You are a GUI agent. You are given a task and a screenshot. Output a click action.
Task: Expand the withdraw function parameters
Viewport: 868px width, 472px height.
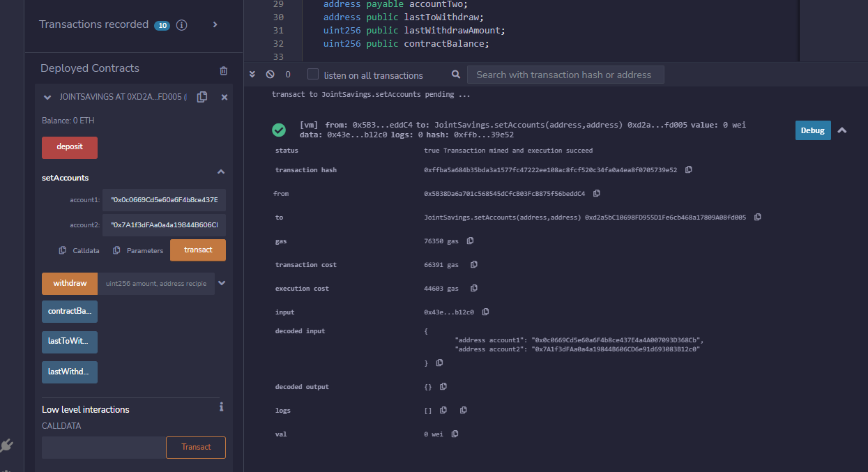point(222,283)
